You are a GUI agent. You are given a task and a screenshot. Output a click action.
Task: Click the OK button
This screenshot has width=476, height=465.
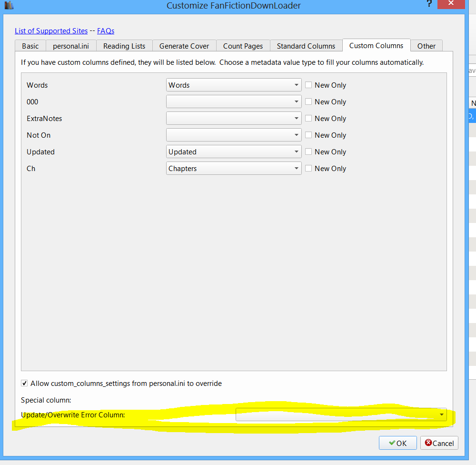coord(397,443)
